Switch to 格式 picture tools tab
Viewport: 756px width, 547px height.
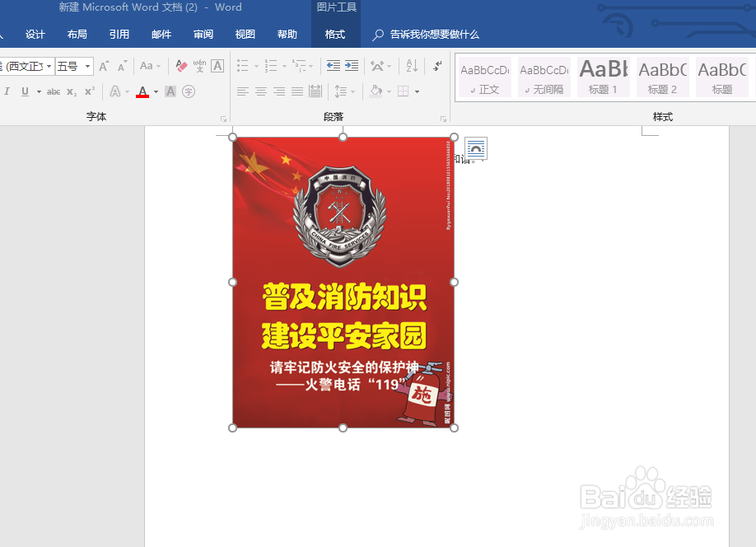pos(335,35)
